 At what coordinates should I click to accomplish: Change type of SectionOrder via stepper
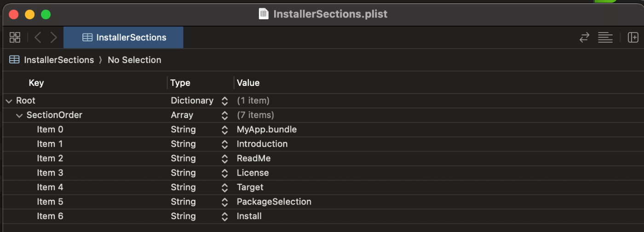pyautogui.click(x=224, y=115)
